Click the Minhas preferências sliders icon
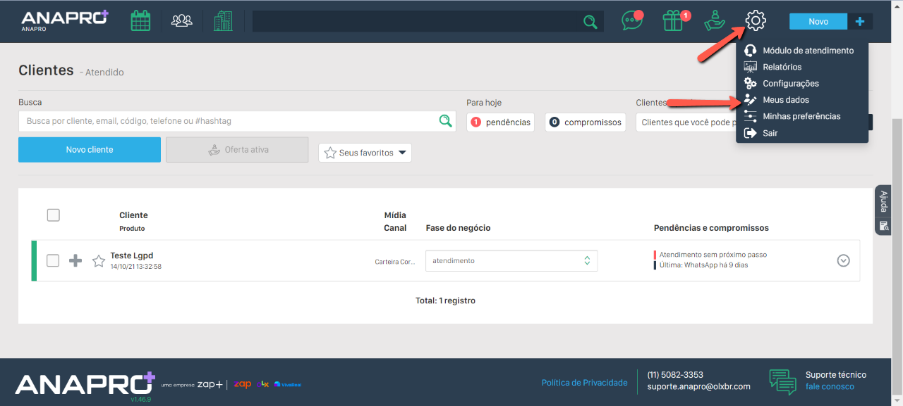The width and height of the screenshot is (903, 406). (750, 116)
